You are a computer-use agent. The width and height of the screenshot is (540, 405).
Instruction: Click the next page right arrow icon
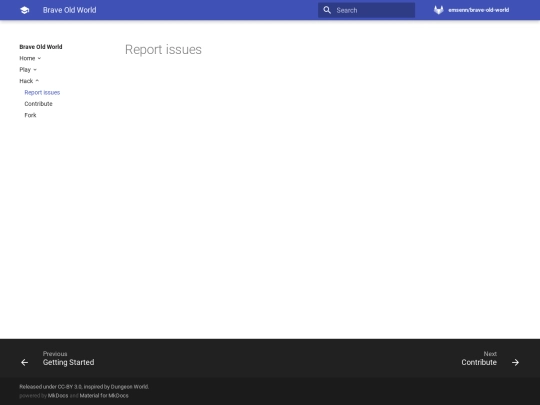click(x=515, y=362)
